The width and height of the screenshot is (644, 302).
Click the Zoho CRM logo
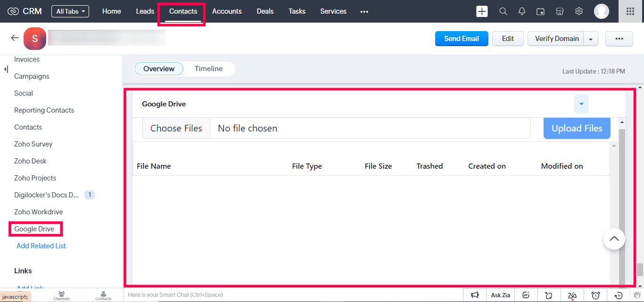tap(25, 11)
